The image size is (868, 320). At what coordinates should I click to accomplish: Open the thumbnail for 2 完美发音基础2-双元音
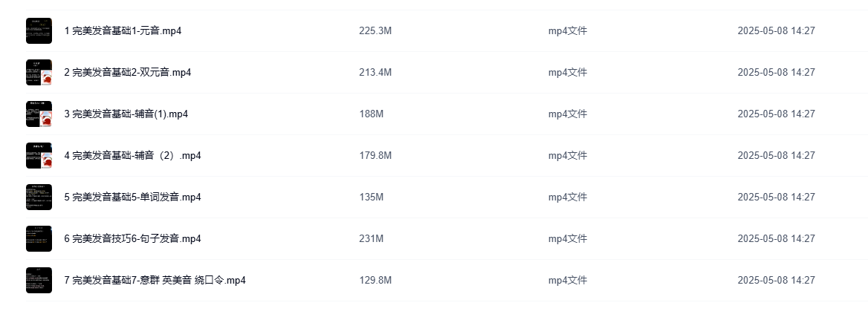[x=39, y=73]
